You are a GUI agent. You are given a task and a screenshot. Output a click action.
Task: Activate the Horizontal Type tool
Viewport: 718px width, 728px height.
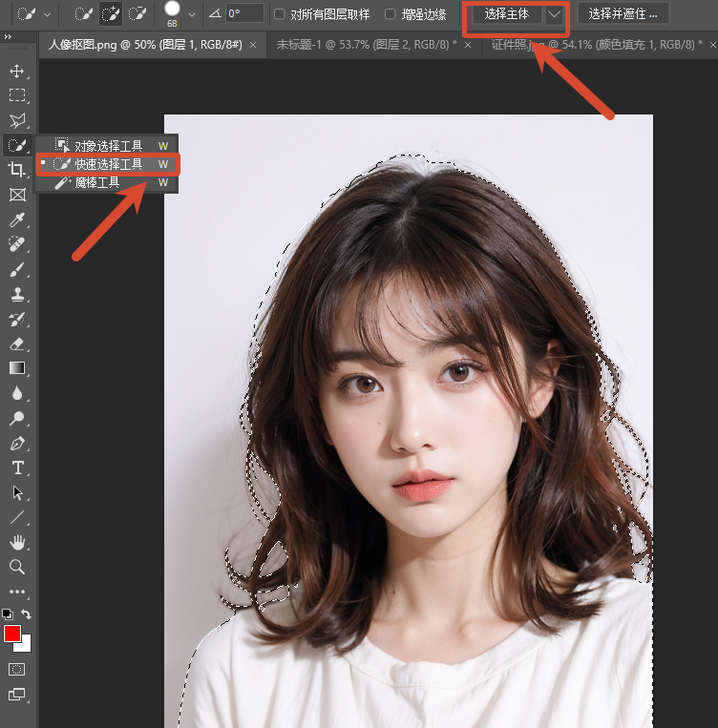coord(17,468)
